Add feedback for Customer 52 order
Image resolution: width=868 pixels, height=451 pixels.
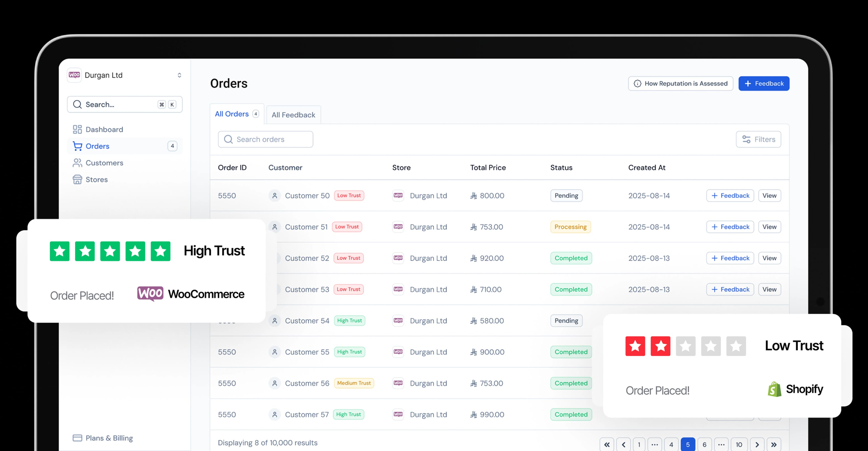pos(730,258)
